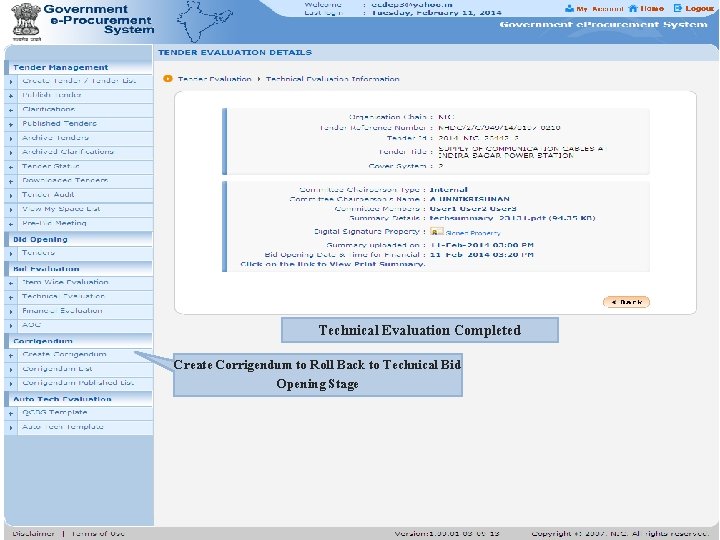Viewport: 720px width, 540px height.
Task: Open Item Wise Evaluation
Action: tap(65, 282)
